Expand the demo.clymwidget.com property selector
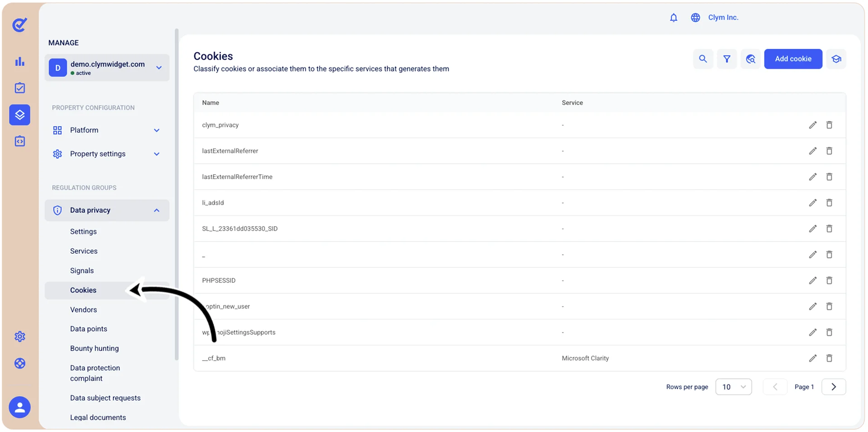Screen dimensions: 868x432 click(x=107, y=68)
